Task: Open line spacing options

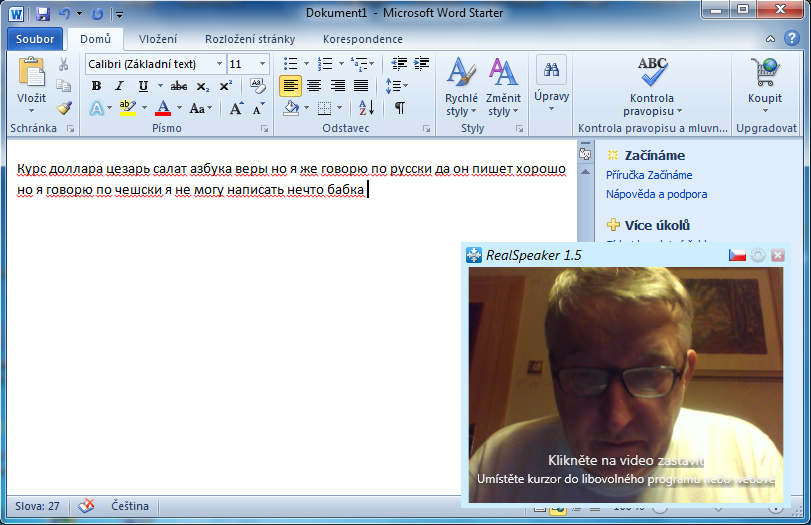Action: coord(396,86)
